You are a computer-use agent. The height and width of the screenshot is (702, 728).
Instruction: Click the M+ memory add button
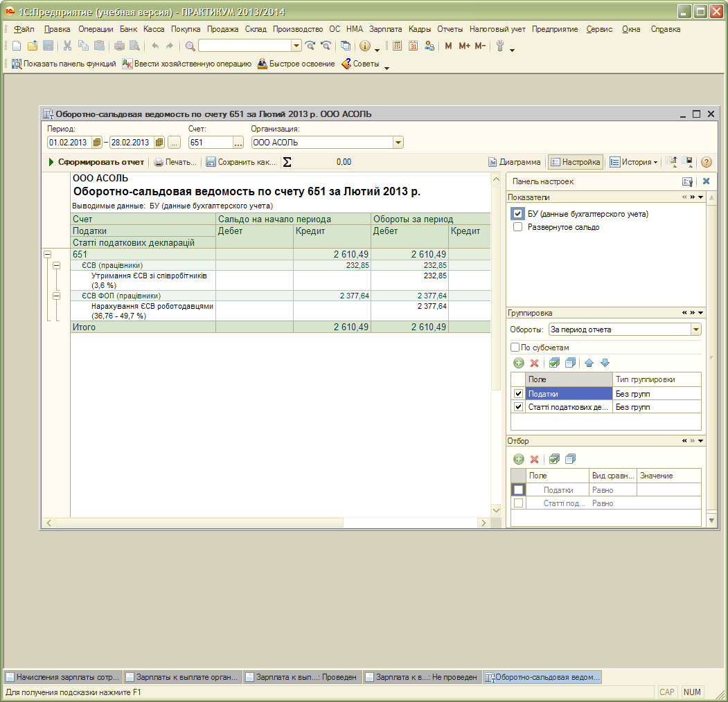(464, 46)
